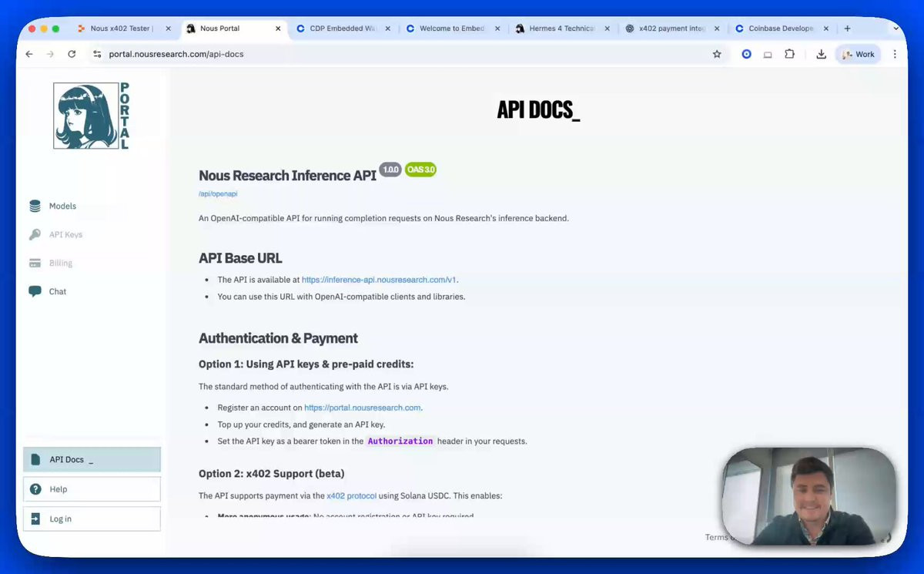Click the OAS 3.0 badge
The width and height of the screenshot is (924, 574).
[x=420, y=170]
